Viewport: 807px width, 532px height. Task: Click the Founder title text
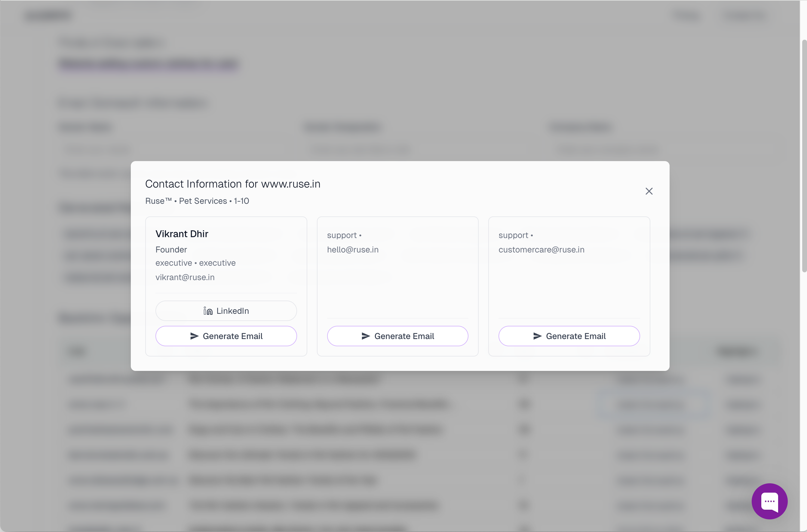(171, 250)
